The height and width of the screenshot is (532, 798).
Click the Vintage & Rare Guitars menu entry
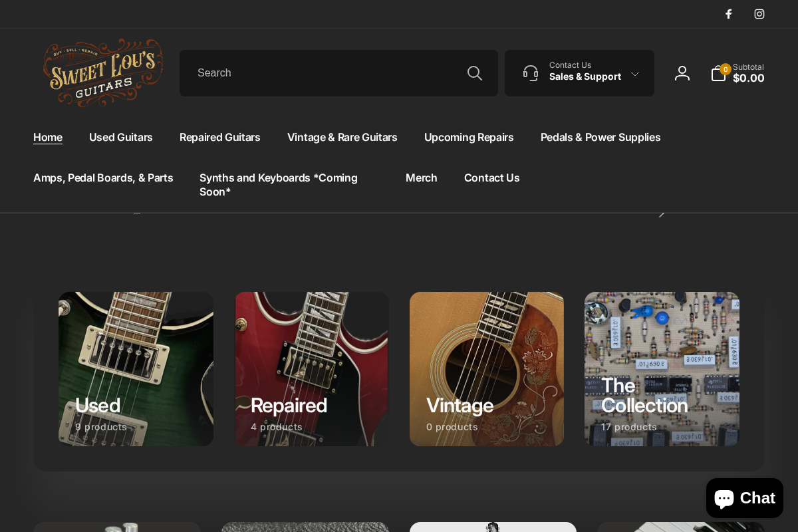342,137
